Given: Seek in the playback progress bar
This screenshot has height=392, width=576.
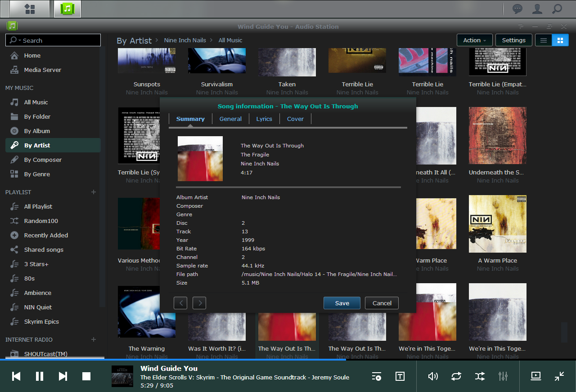Looking at the screenshot, I should tap(288, 360).
